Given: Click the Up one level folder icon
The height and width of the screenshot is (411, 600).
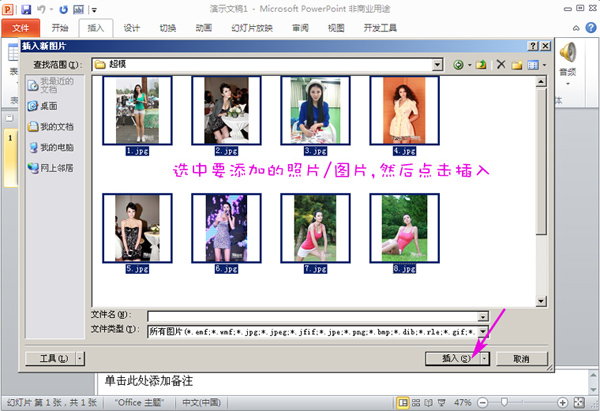Looking at the screenshot, I should pos(481,64).
